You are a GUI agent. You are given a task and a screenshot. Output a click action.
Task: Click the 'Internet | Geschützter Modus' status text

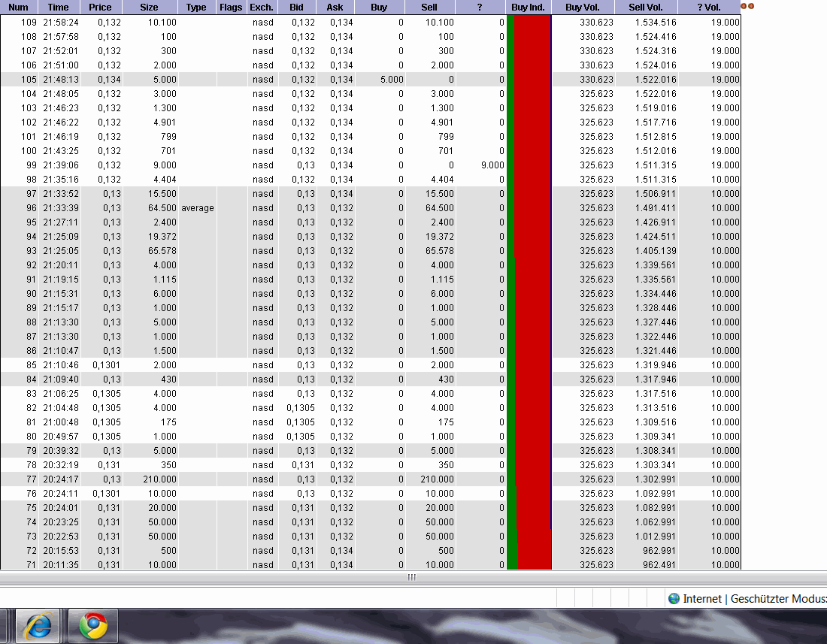pos(755,599)
